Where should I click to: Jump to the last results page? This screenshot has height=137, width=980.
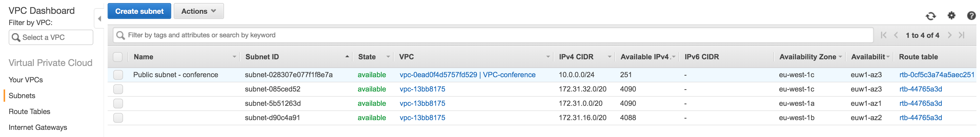pos(962,35)
